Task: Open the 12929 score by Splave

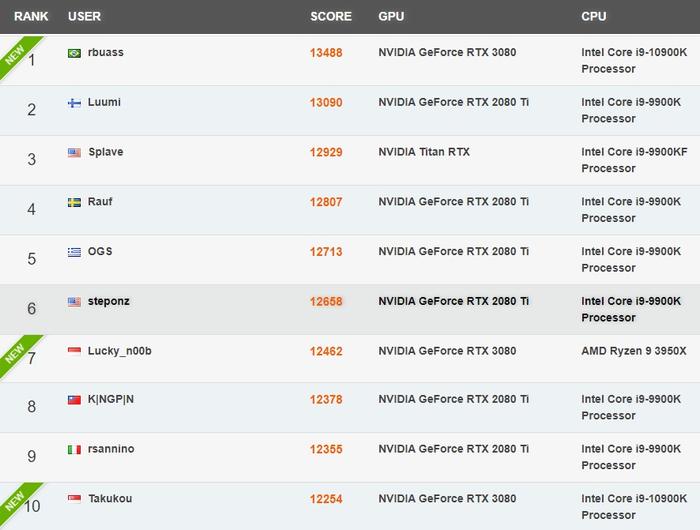Action: pyautogui.click(x=326, y=152)
